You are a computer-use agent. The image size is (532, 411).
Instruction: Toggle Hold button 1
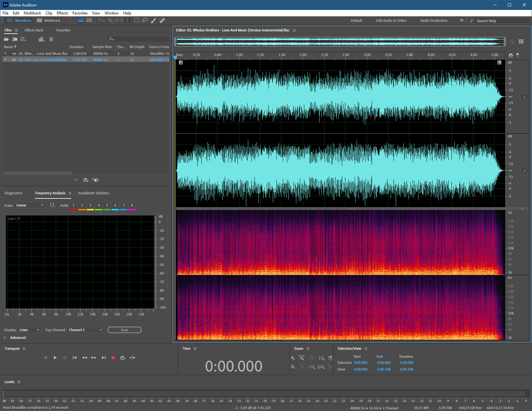73,205
